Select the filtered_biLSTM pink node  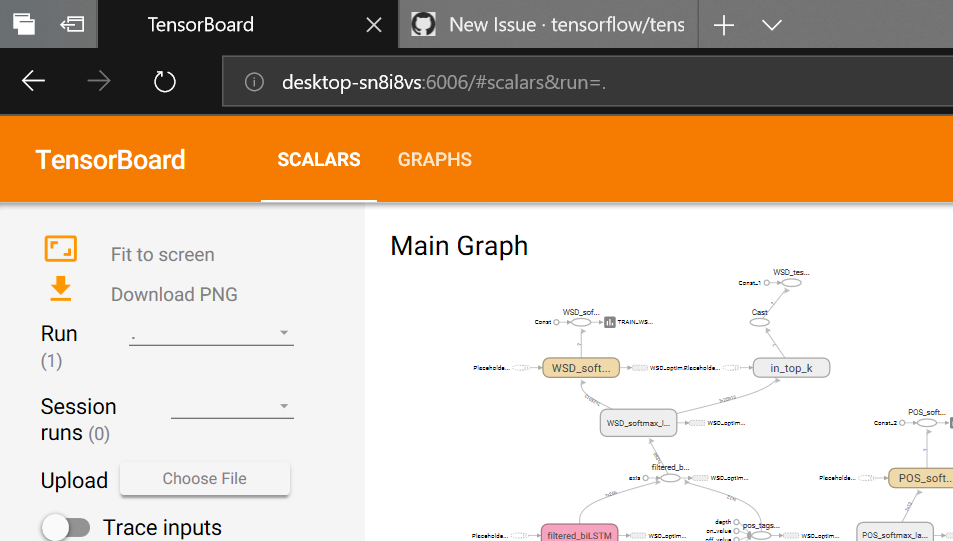(580, 532)
